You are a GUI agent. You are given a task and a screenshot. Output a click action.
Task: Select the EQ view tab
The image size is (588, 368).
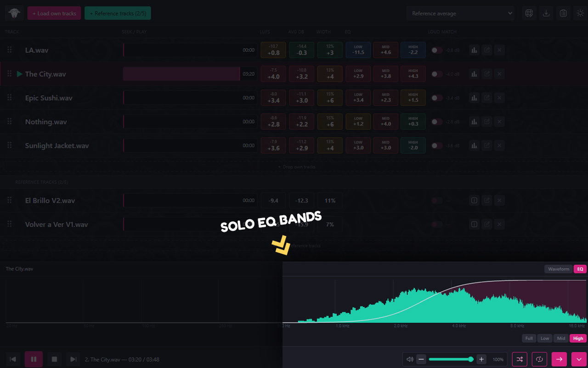tap(580, 269)
